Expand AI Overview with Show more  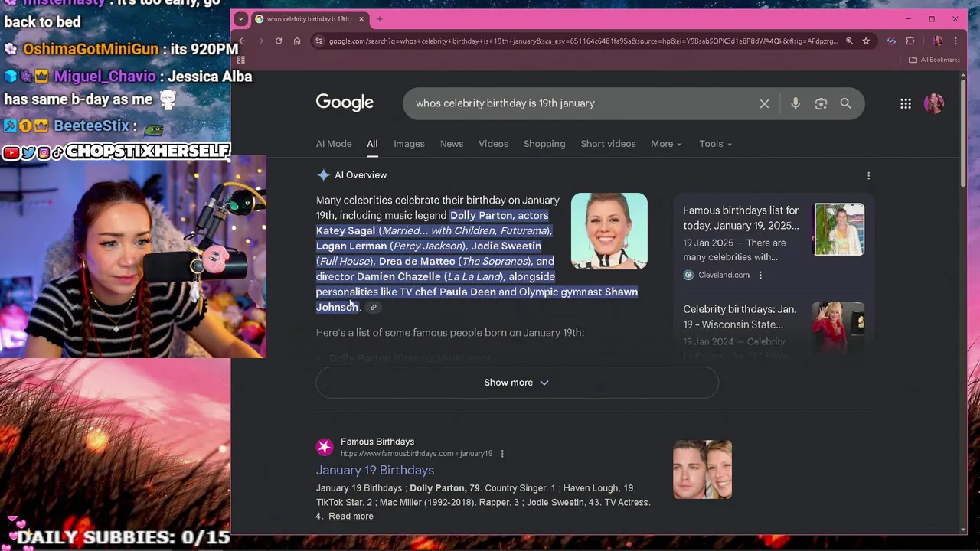(x=517, y=383)
